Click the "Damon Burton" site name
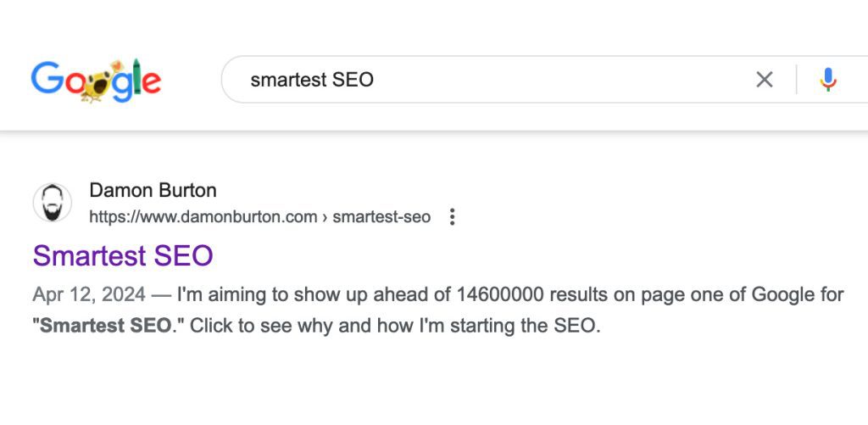Image resolution: width=868 pixels, height=425 pixels. pyautogui.click(x=153, y=190)
